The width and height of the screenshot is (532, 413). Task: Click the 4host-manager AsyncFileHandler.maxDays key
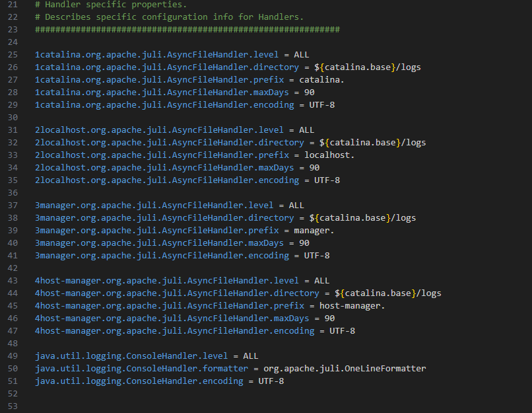(x=172, y=319)
